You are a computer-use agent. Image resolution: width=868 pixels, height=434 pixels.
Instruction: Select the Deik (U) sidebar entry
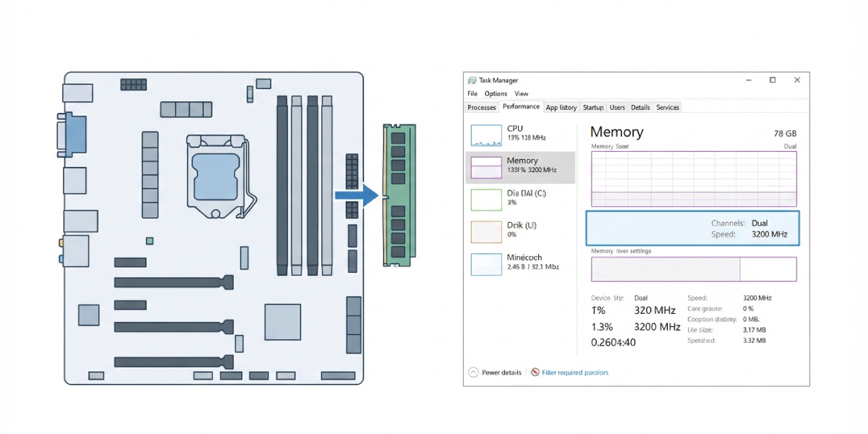pos(521,231)
